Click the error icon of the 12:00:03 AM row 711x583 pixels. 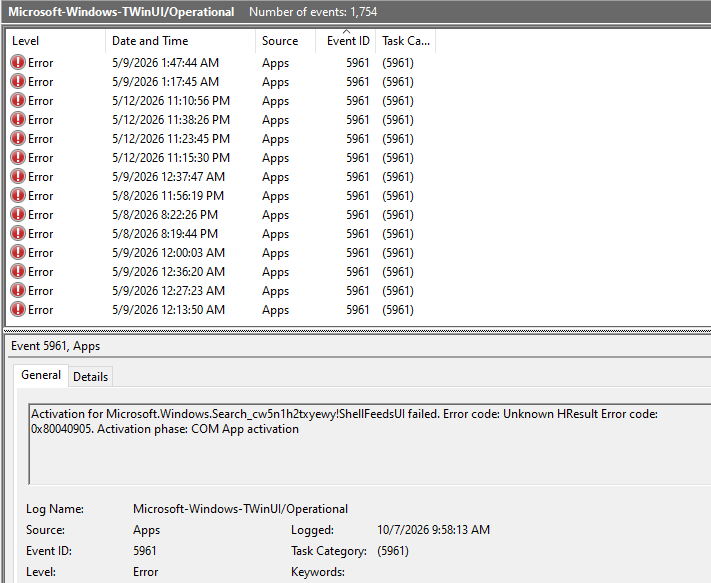18,253
